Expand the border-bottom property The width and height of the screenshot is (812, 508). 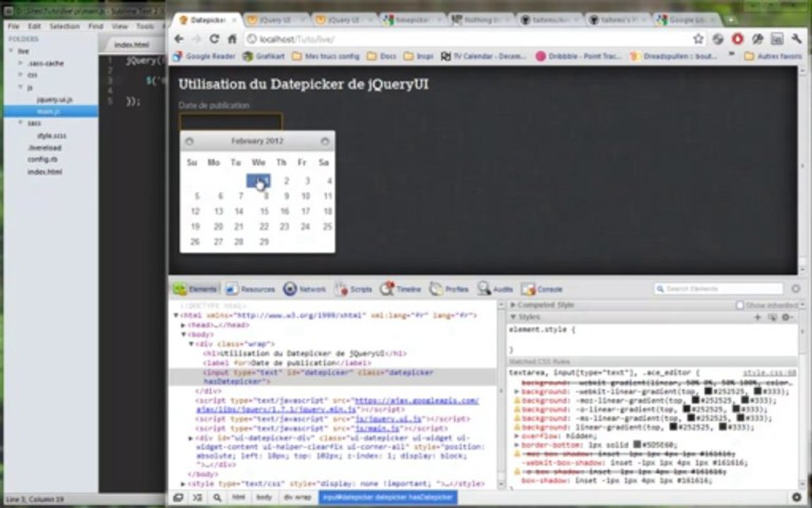[517, 445]
